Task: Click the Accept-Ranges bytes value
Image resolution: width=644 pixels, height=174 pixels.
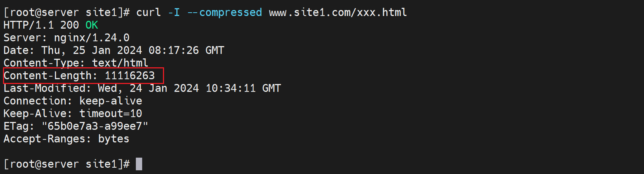Action: [114, 139]
